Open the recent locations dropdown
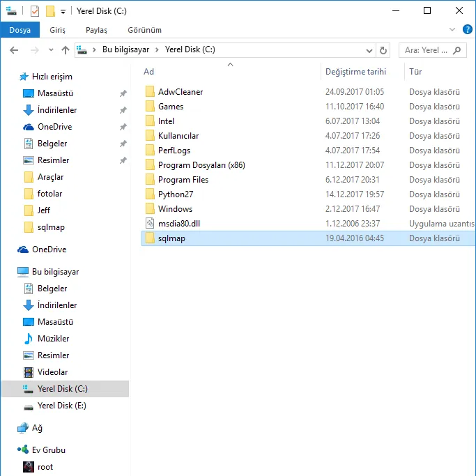The width and height of the screenshot is (476, 476). point(51,50)
